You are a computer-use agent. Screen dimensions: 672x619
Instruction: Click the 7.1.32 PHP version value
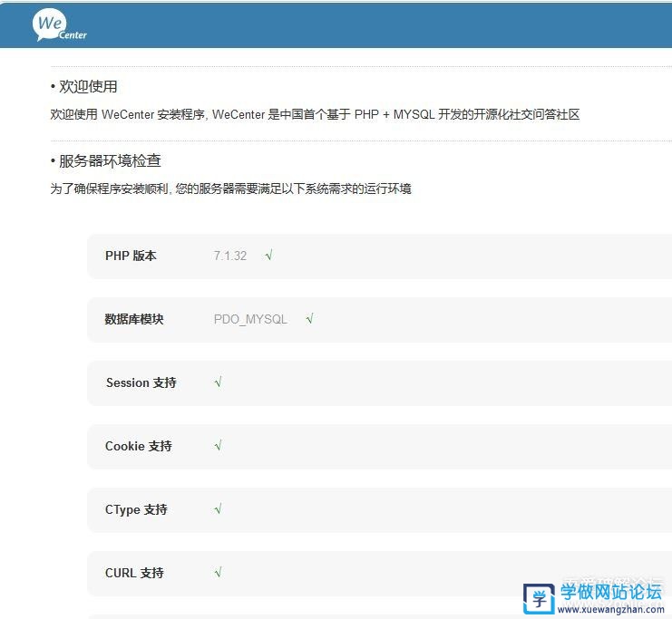230,256
